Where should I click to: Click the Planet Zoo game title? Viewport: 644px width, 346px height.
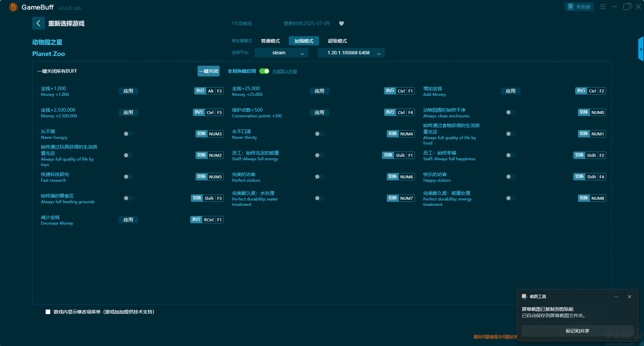coord(49,54)
